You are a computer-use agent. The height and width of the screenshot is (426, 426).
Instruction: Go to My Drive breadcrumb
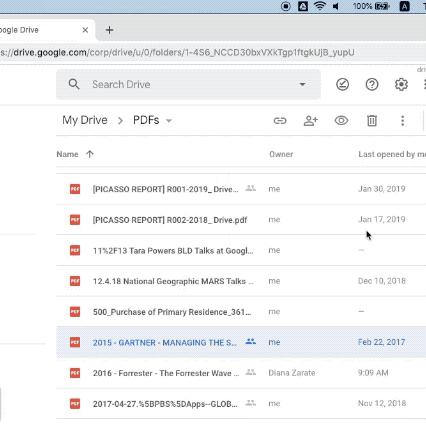(85, 120)
